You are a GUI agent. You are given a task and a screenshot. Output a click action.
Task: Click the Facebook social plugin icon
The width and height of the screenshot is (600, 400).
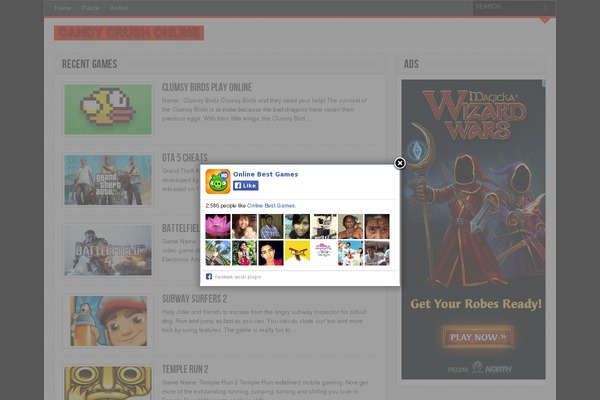[209, 276]
